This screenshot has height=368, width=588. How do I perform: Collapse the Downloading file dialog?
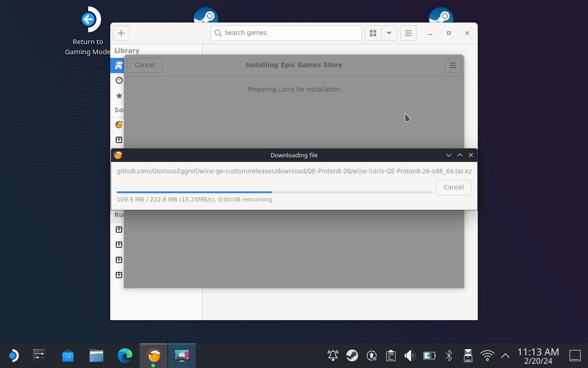coord(449,155)
